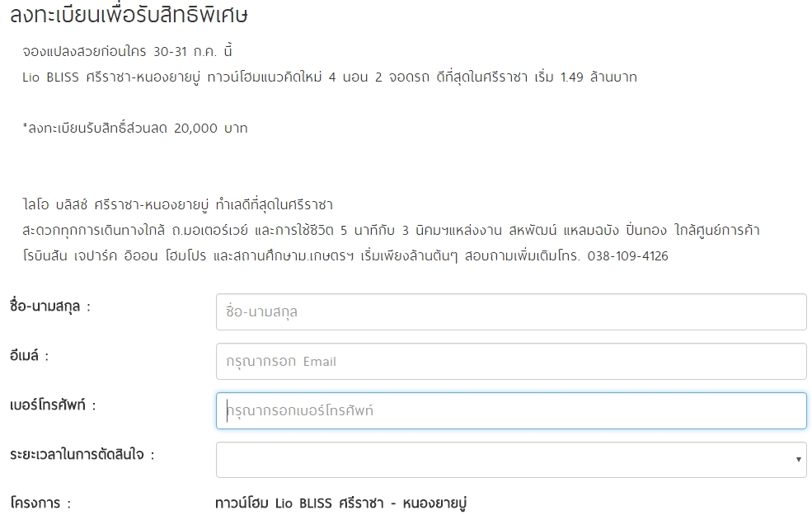The height and width of the screenshot is (515, 812).
Task: Click the dropdown arrow of decision-time select
Action: [x=798, y=460]
